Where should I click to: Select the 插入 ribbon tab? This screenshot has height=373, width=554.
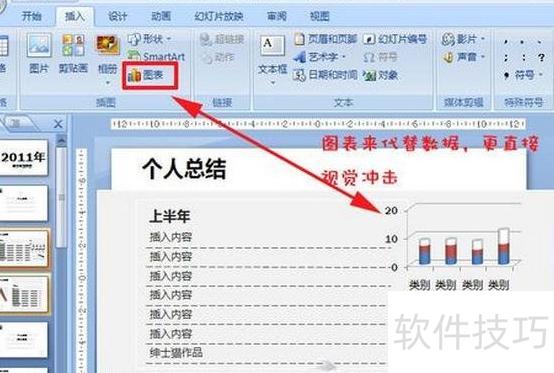click(75, 16)
